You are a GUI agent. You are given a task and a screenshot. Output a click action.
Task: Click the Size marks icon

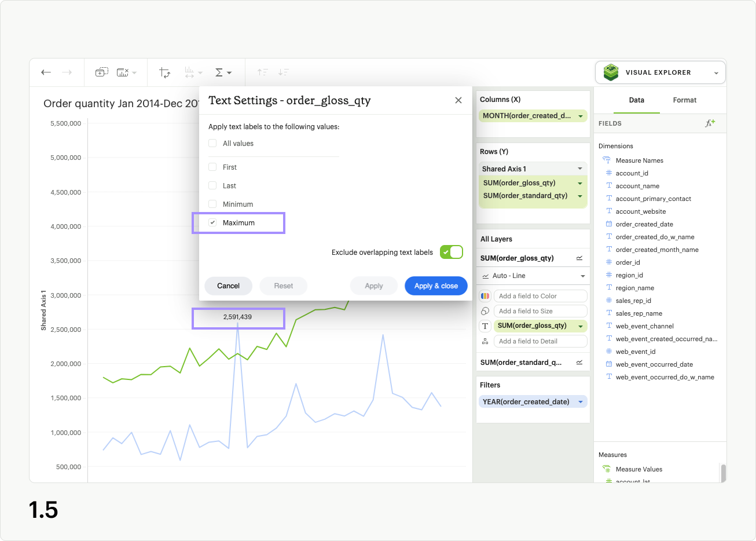point(485,311)
